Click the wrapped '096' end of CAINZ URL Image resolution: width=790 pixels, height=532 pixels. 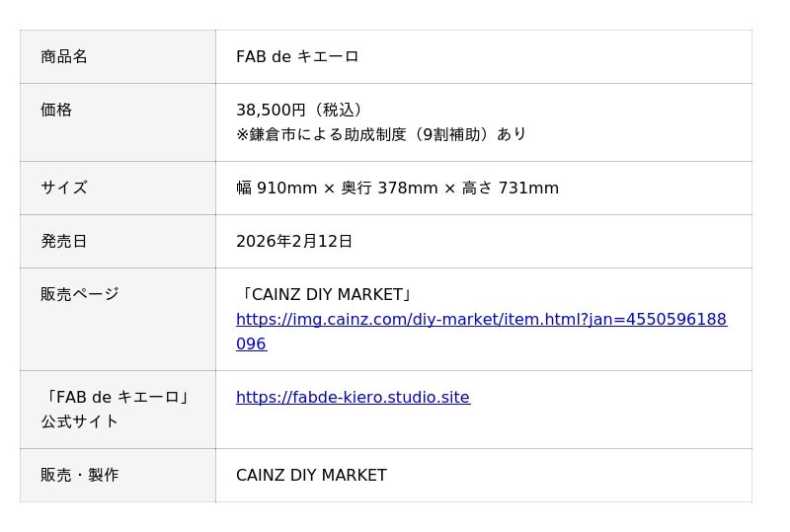click(x=251, y=344)
